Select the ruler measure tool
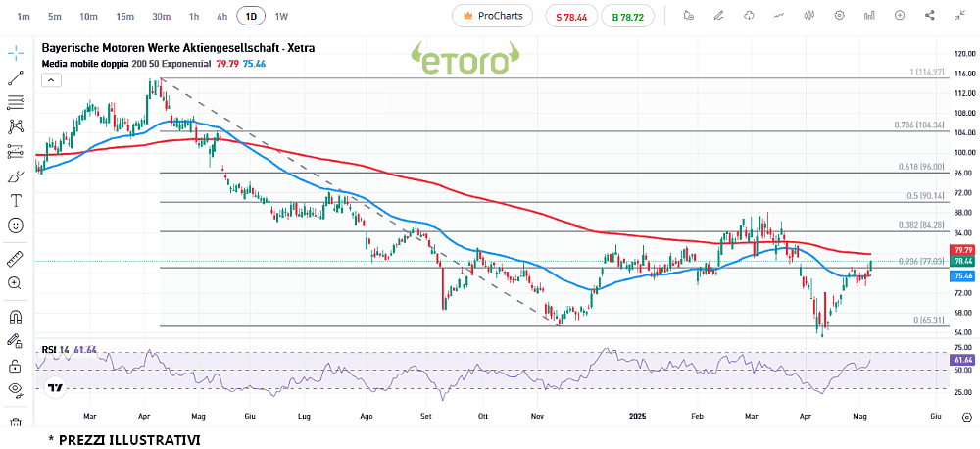Image resolution: width=980 pixels, height=449 pixels. 16,258
